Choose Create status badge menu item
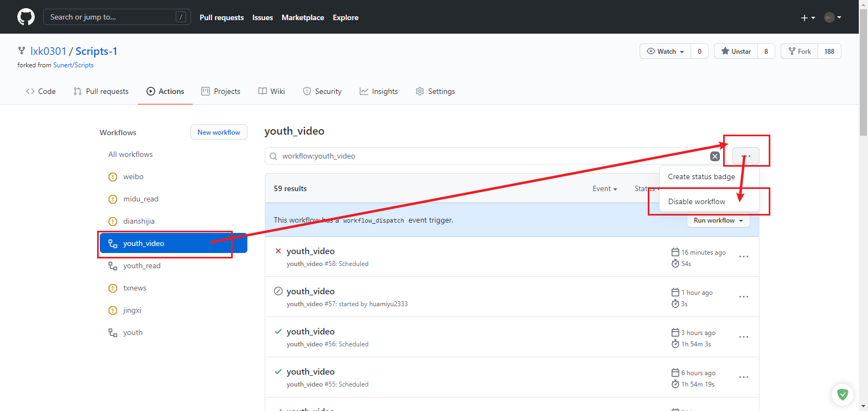Screen dimensions: 868x411 [x=701, y=177]
